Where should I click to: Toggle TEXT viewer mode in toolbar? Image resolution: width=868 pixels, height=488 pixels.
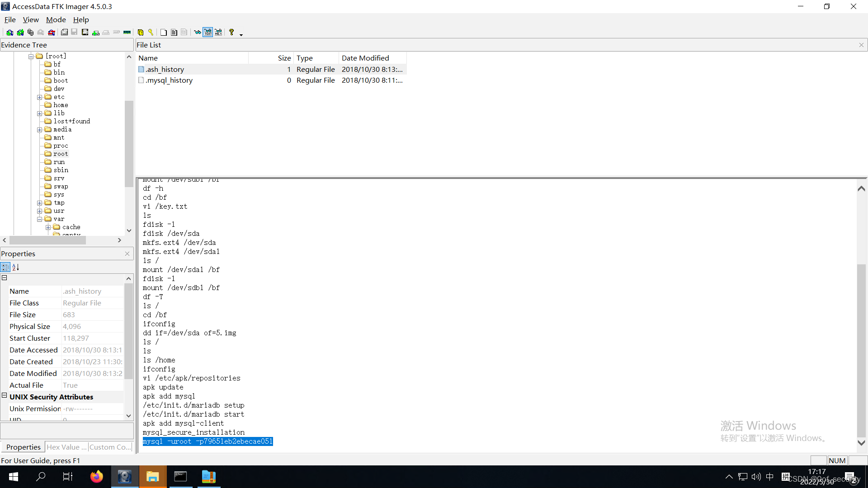[208, 33]
